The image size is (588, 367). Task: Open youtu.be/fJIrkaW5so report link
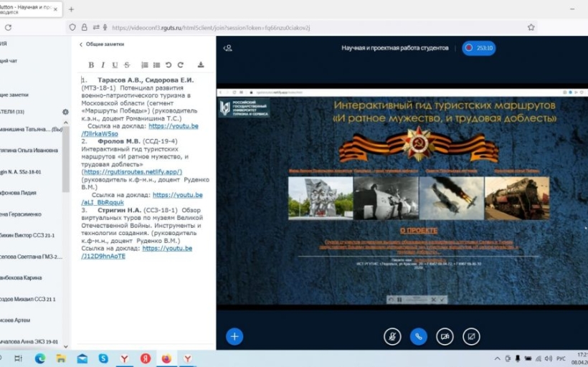click(140, 130)
